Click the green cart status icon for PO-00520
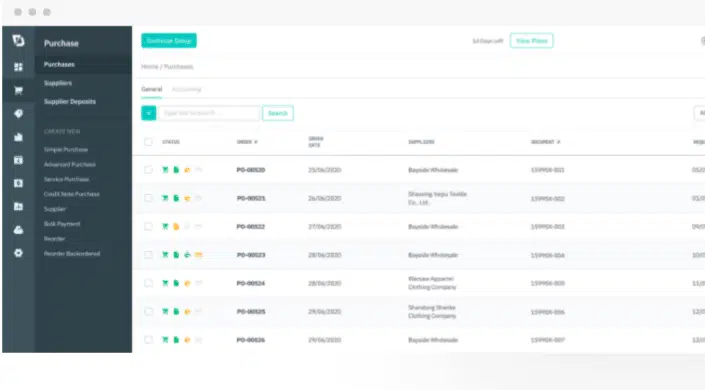This screenshot has width=705, height=390. (x=165, y=170)
